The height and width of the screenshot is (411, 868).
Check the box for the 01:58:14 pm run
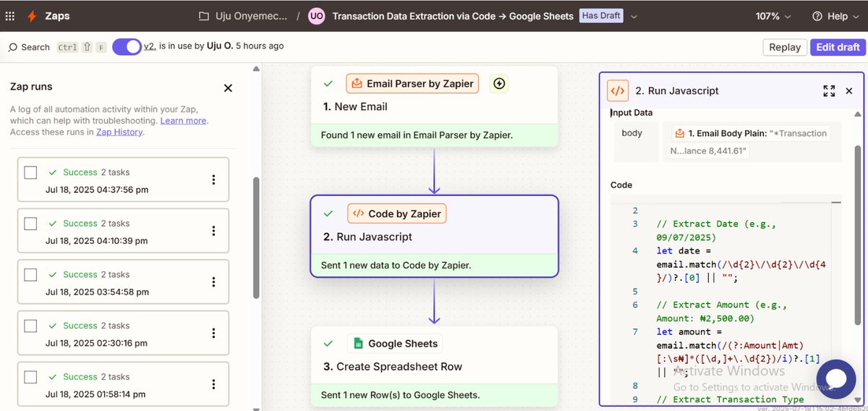[30, 377]
